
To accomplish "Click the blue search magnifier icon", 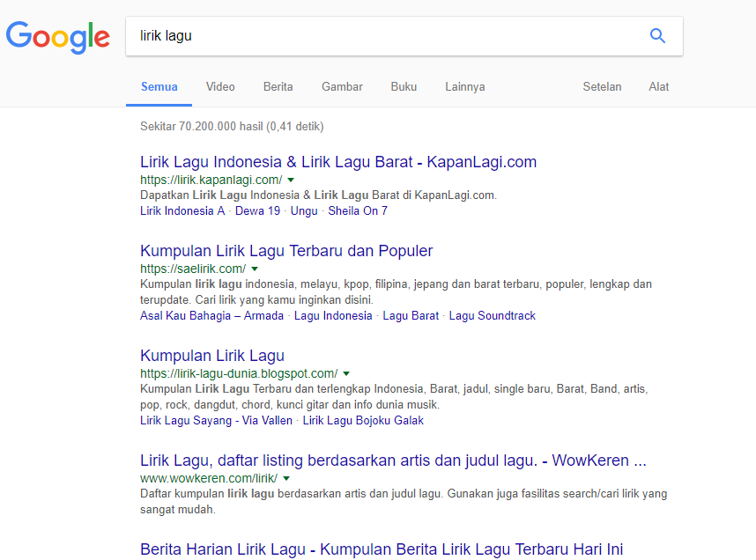I will [657, 36].
